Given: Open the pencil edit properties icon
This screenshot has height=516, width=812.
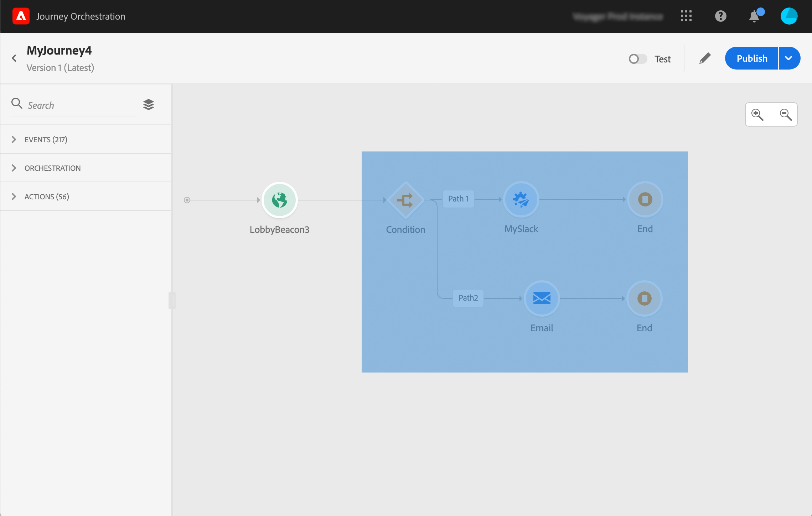Looking at the screenshot, I should [x=705, y=58].
